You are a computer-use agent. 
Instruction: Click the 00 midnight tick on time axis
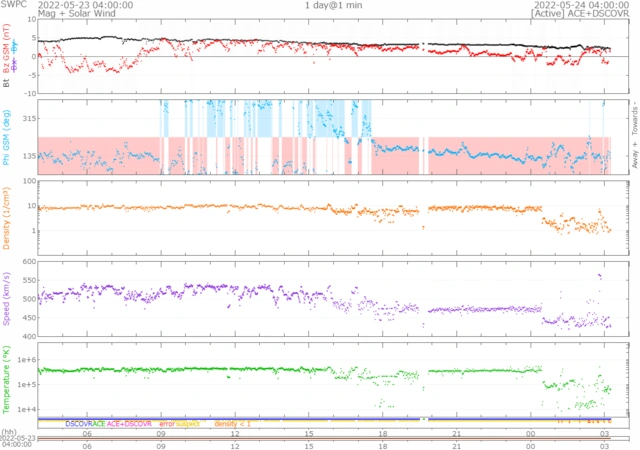click(530, 432)
